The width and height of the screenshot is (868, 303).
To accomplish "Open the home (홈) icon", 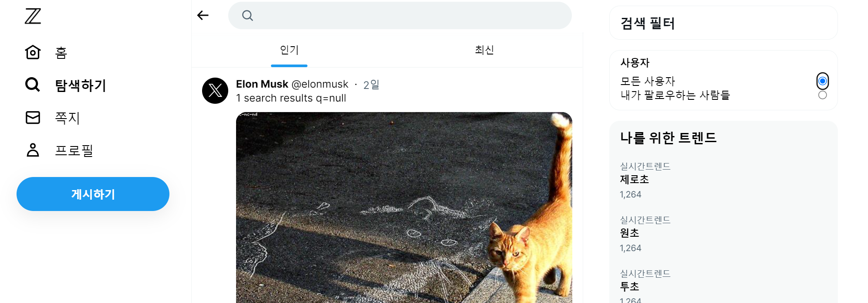I will (33, 52).
